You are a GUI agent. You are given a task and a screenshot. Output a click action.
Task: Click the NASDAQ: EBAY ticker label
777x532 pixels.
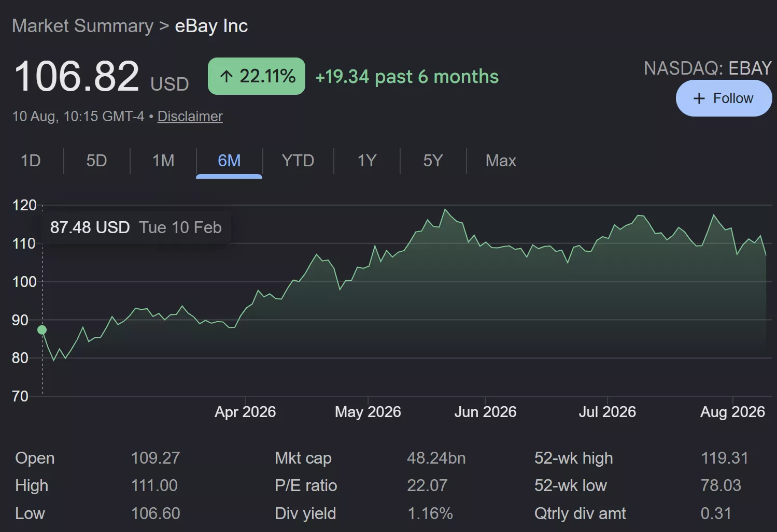pos(708,68)
